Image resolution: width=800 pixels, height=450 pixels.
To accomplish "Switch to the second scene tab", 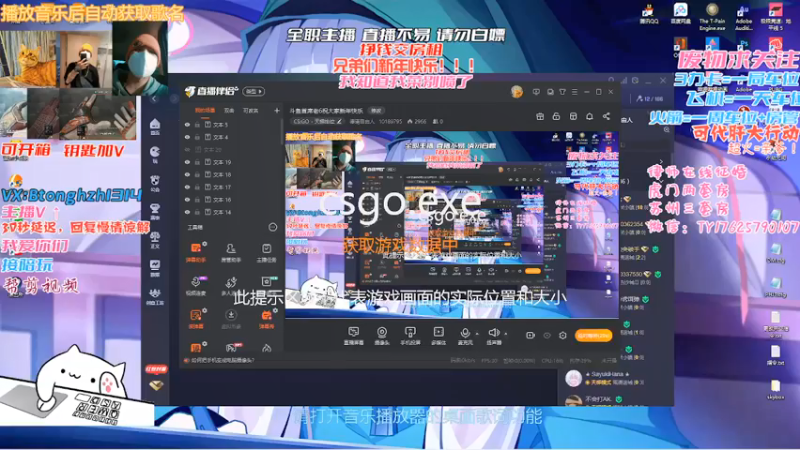I will tap(229, 110).
